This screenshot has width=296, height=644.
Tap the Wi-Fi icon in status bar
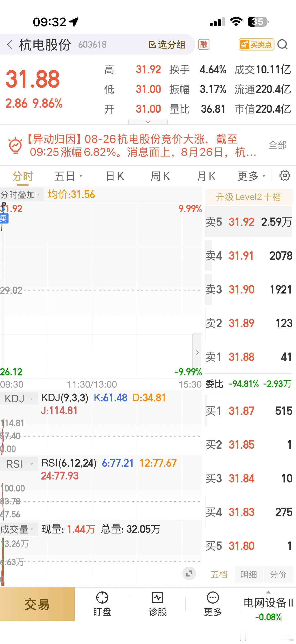pos(236,22)
